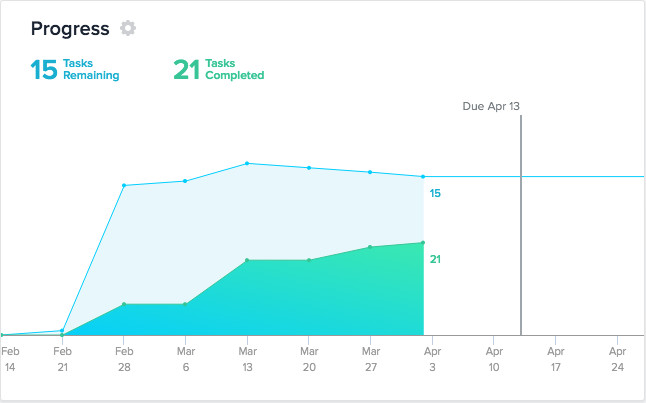Click the last remaining tasks data point

[x=423, y=177]
